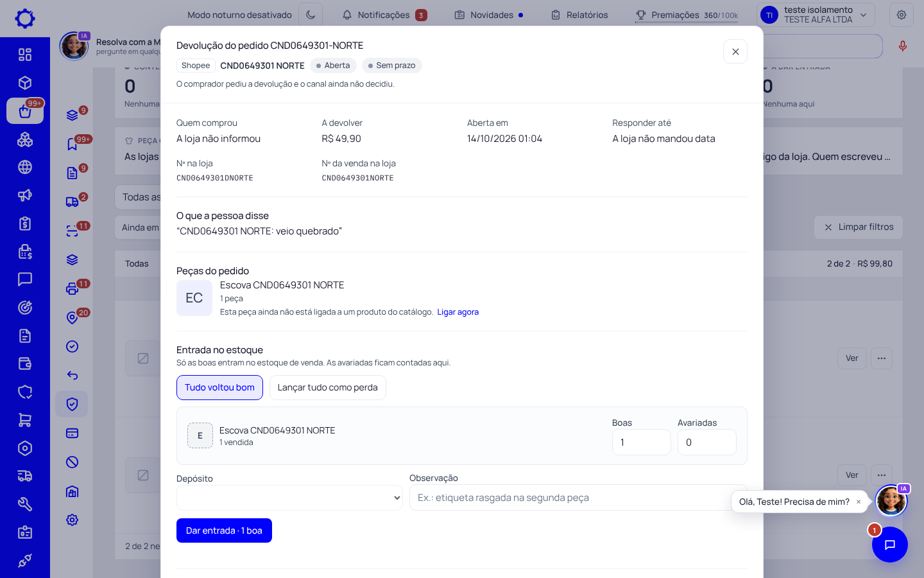Screen dimensions: 924x578
Task: Expand the "teste isolamento" account menu
Action: tap(816, 15)
